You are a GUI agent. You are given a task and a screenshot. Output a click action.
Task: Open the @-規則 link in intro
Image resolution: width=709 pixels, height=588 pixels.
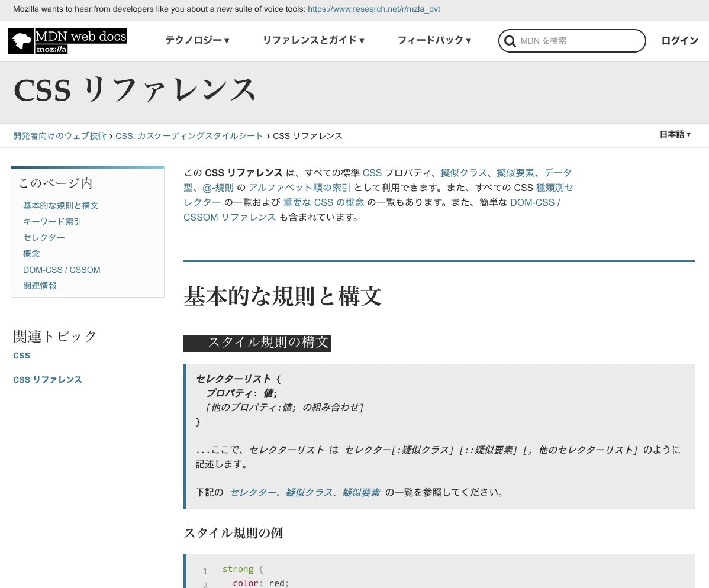point(218,188)
